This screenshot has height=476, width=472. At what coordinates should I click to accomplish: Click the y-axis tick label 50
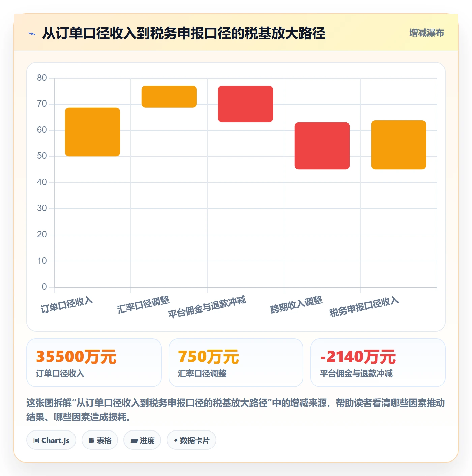(x=42, y=156)
